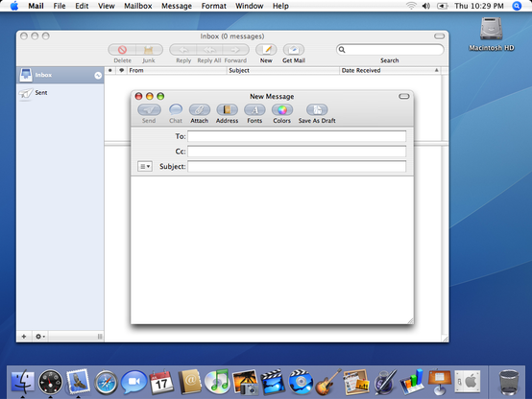Viewport: 532px width, 399px height.
Task: Click the Inbox activity indicator icon
Action: point(98,75)
